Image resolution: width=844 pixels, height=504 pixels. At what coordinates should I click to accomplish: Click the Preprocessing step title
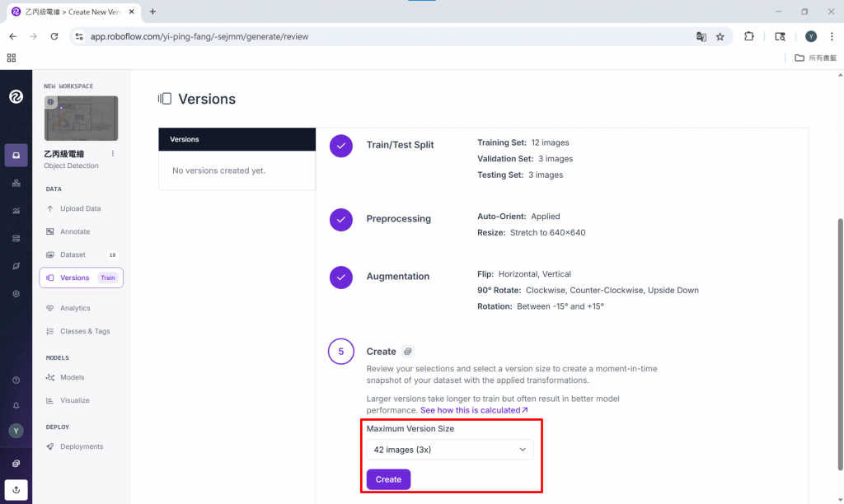pos(398,218)
